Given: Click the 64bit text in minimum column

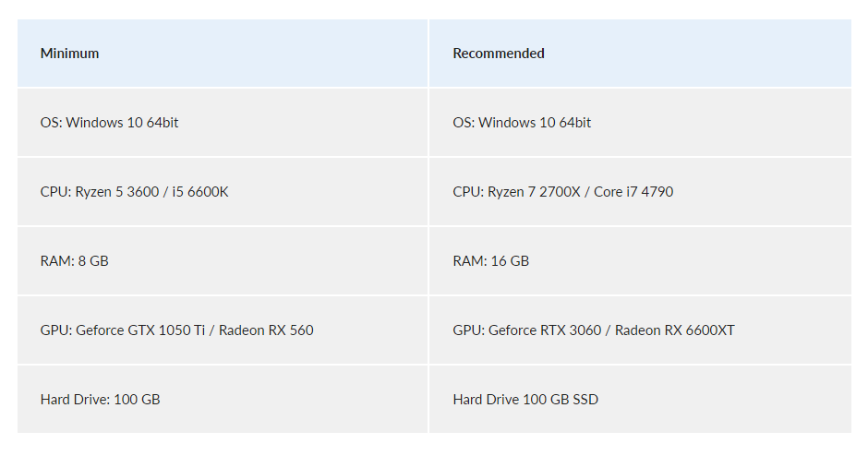Looking at the screenshot, I should pos(163,122).
